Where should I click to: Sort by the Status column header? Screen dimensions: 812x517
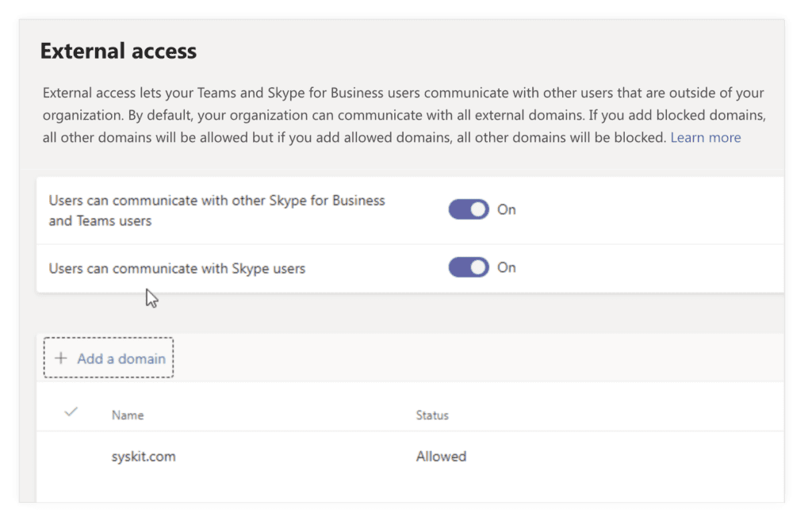tap(432, 415)
